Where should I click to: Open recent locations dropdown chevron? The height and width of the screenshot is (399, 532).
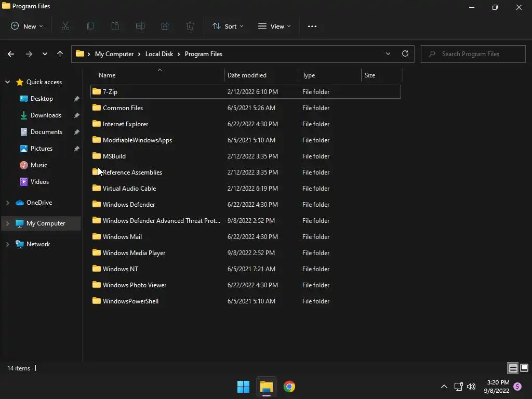coord(45,54)
